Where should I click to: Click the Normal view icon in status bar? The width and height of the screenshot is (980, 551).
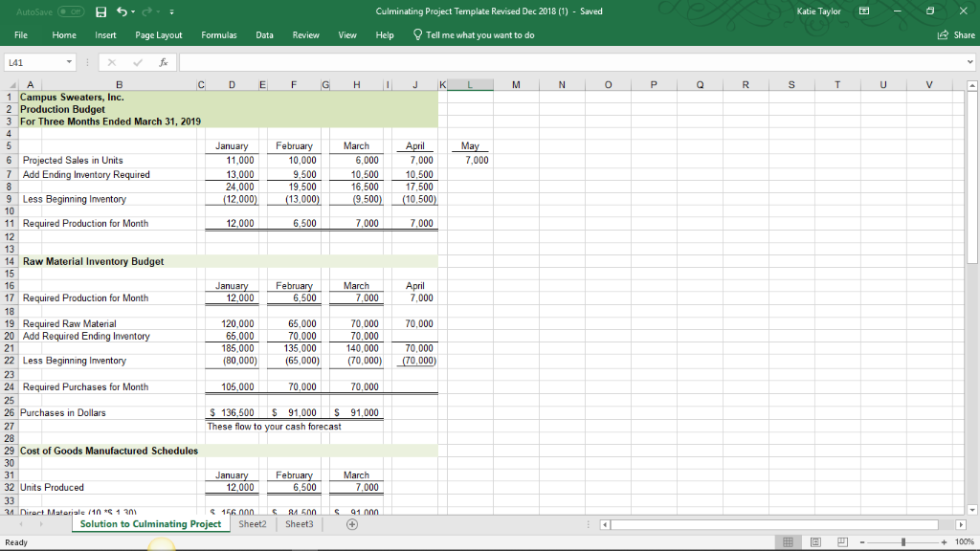click(x=788, y=541)
